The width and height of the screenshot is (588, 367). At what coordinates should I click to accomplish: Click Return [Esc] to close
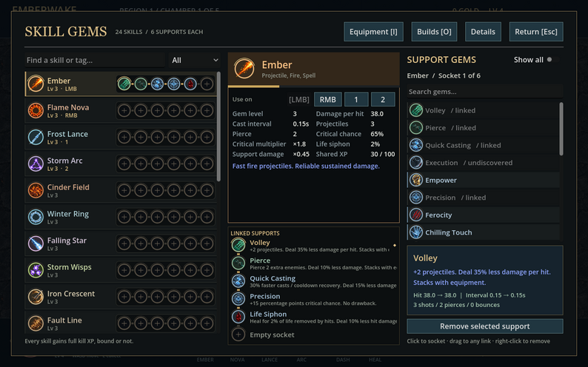point(536,32)
